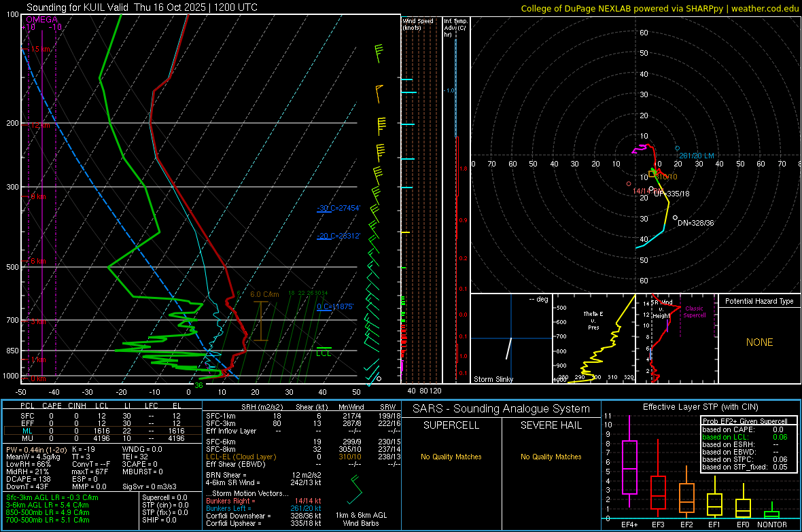802x532 pixels.
Task: Click the BRN Shear value line
Action: pos(264,475)
